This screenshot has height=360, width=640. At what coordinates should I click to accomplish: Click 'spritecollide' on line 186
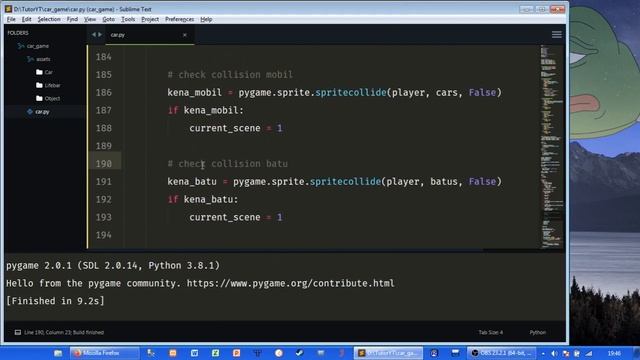[351, 93]
